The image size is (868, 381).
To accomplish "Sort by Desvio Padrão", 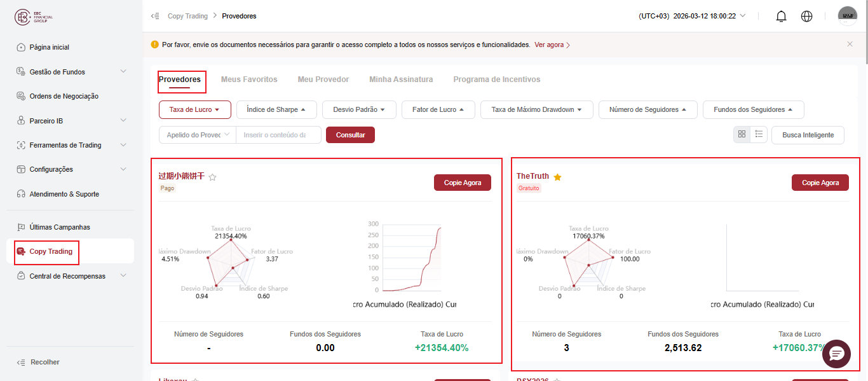I will [x=359, y=109].
